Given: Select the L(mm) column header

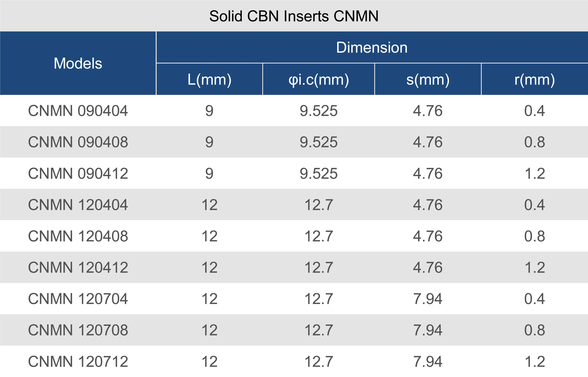Looking at the screenshot, I should point(209,80).
